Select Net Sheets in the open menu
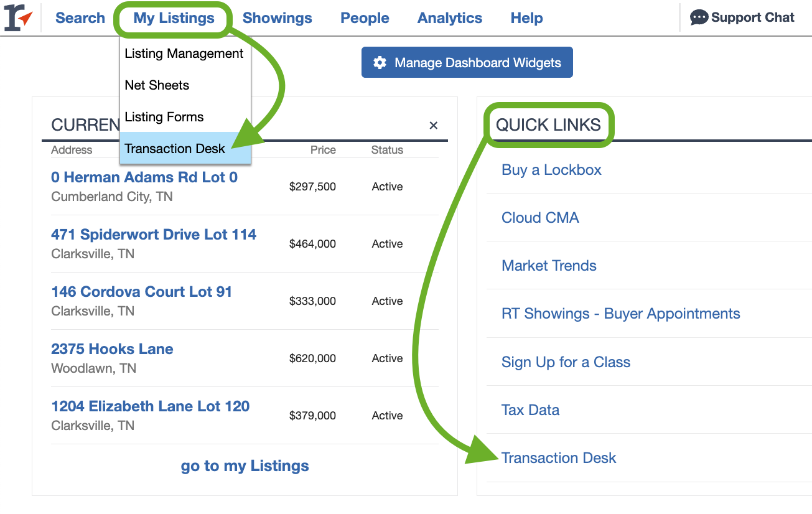The width and height of the screenshot is (812, 514). pyautogui.click(x=157, y=85)
